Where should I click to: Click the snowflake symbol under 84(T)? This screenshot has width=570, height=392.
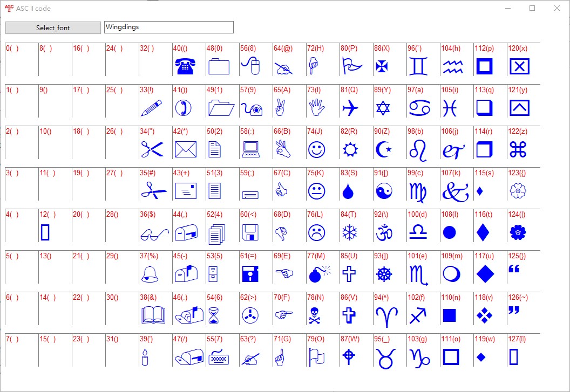(349, 232)
